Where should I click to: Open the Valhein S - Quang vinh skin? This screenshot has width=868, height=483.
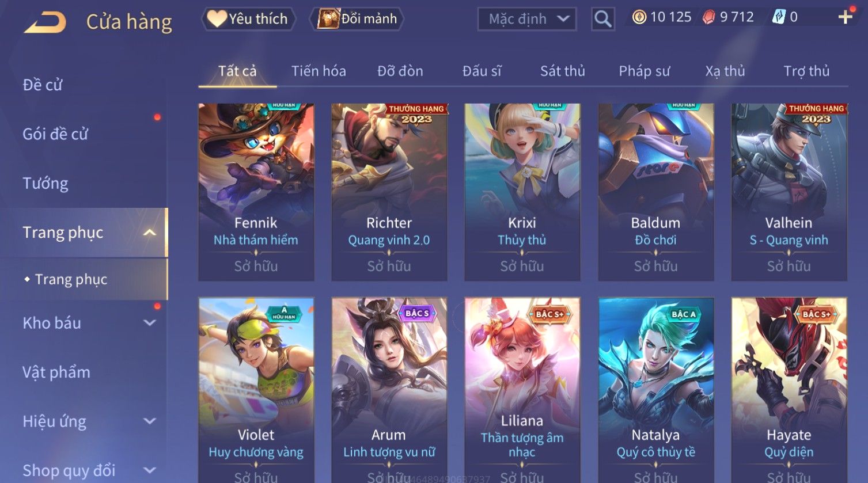[x=789, y=192]
